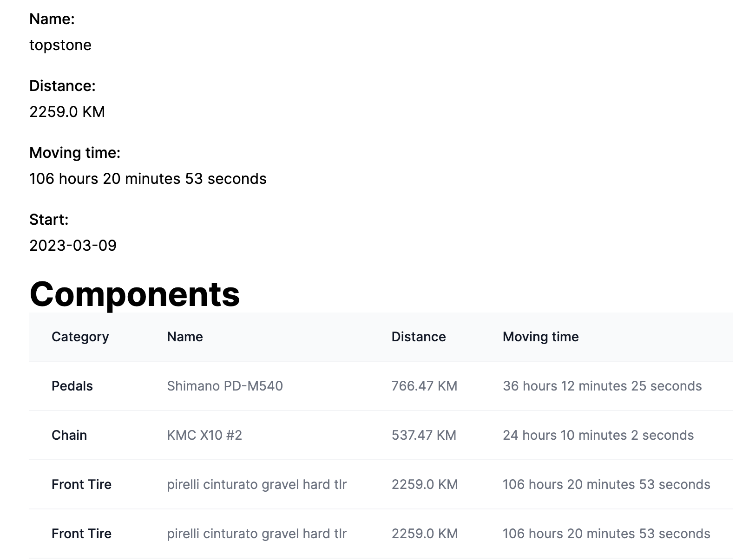
Task: Click the 'Name' column header in table
Action: [185, 337]
